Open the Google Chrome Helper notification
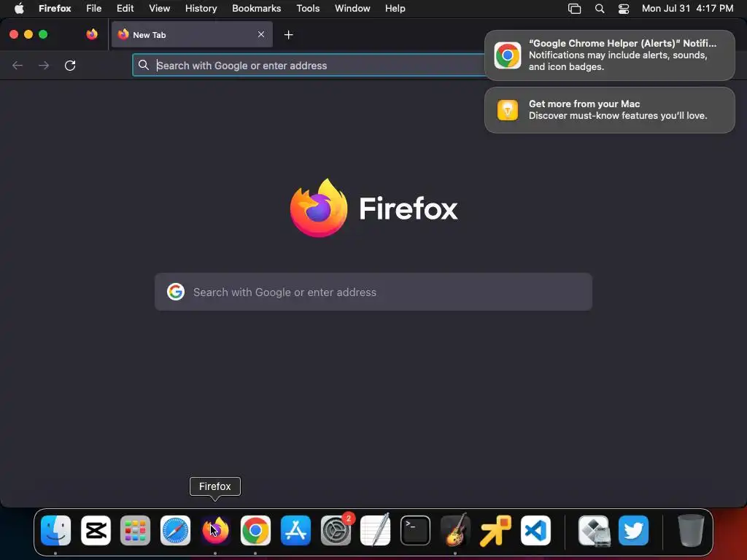The height and width of the screenshot is (560, 747). pos(610,55)
